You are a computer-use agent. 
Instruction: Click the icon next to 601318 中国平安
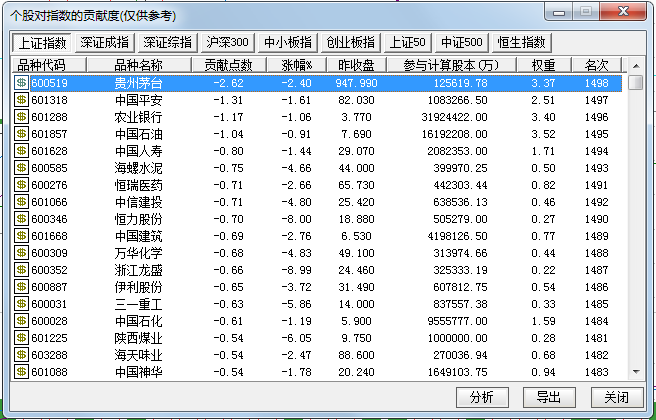point(21,100)
